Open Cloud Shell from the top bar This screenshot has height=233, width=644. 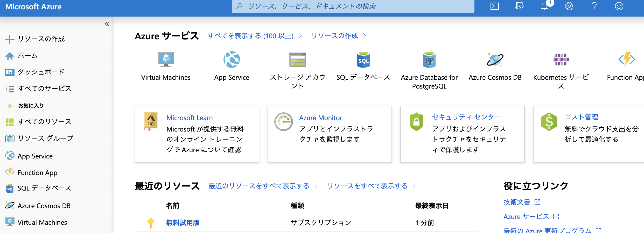coord(494,6)
